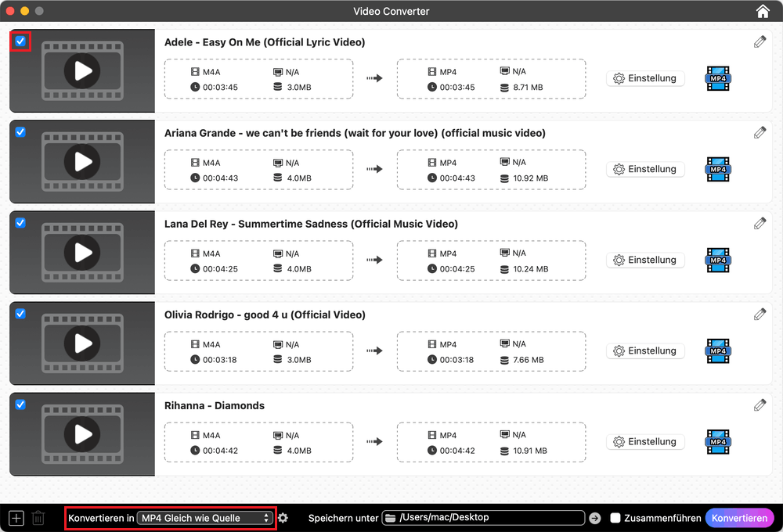The width and height of the screenshot is (783, 532).
Task: Toggle the Rihanna - Diamonds checkbox
Action: [20, 404]
